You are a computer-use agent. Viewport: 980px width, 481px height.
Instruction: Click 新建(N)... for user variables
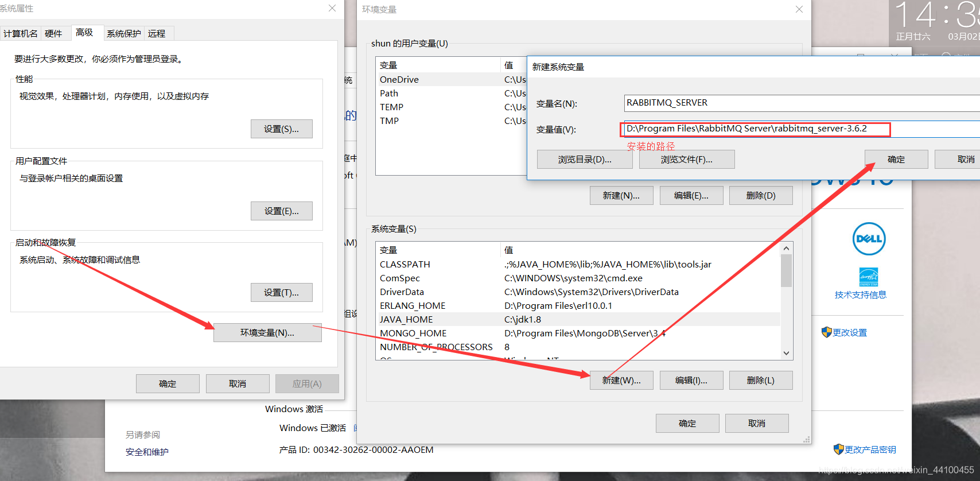pyautogui.click(x=621, y=196)
